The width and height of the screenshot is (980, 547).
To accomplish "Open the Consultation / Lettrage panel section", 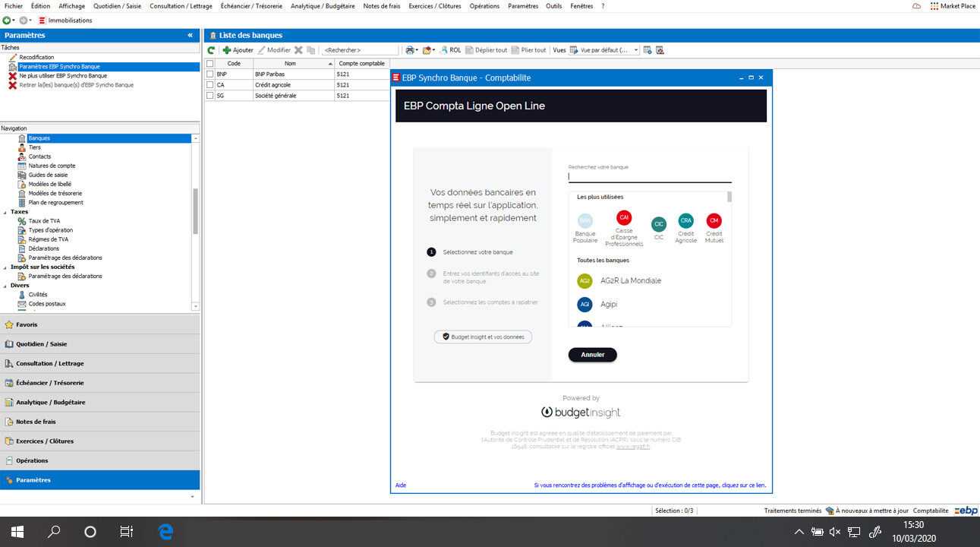I will 99,363.
